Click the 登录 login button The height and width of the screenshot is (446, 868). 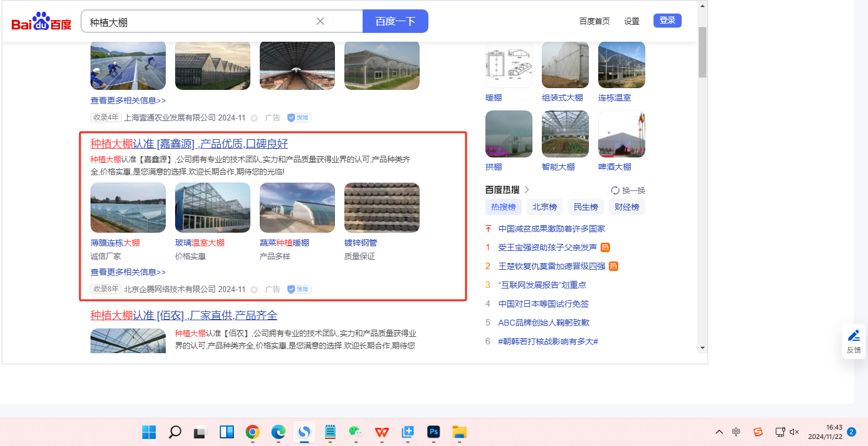click(668, 21)
